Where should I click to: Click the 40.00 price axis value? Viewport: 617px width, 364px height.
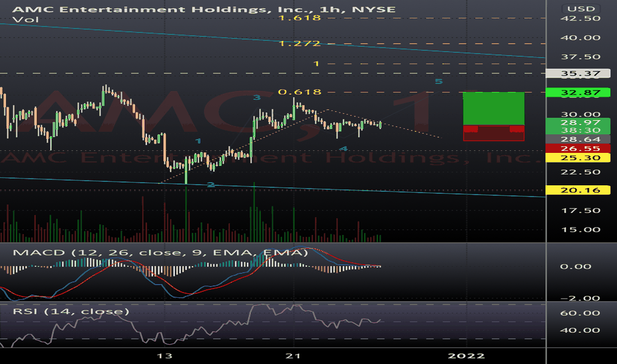(581, 38)
